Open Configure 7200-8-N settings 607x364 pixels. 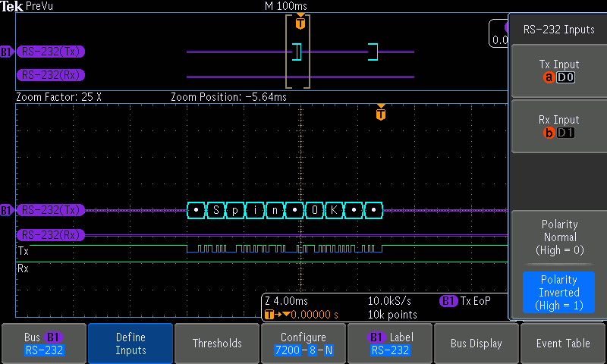[x=303, y=344]
